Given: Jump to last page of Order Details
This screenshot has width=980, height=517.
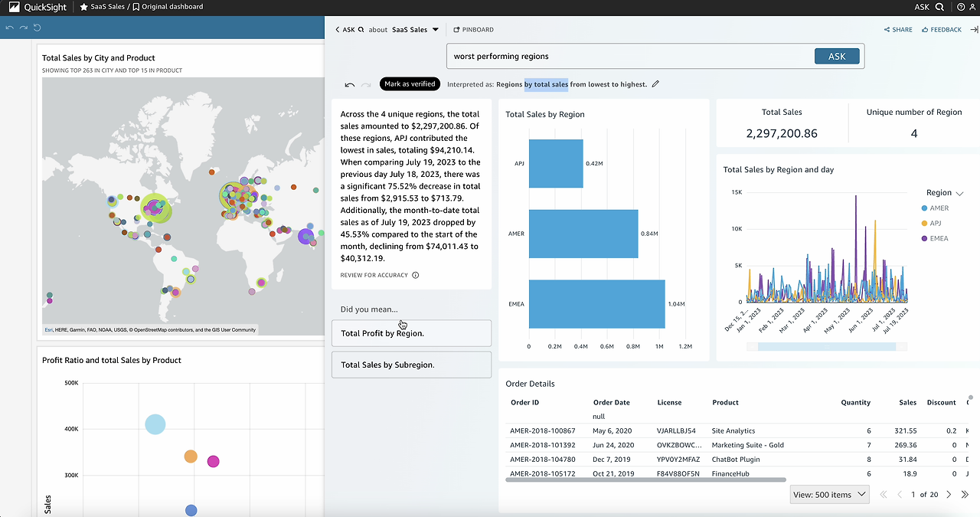Looking at the screenshot, I should click(x=965, y=495).
